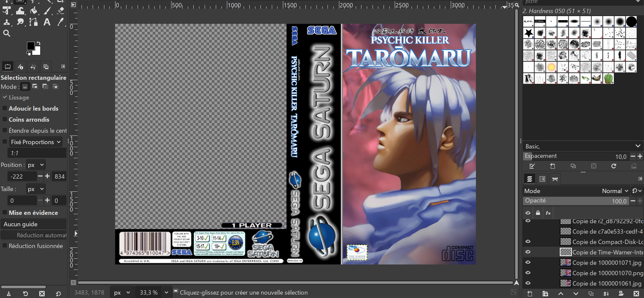Select the Zoom magnifier tool

[7, 33]
